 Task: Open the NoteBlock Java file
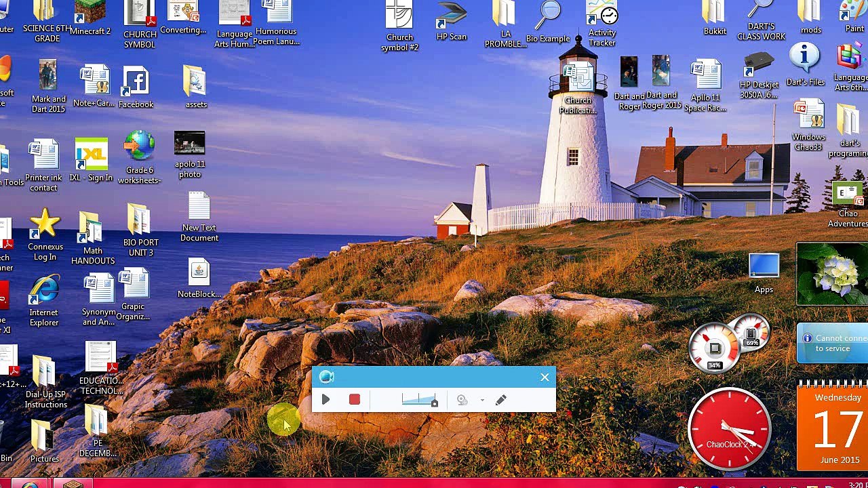click(x=199, y=279)
